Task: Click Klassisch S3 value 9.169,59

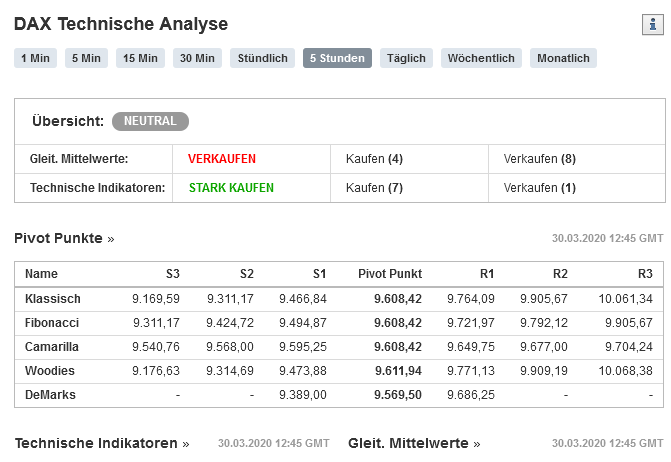Action: click(156, 299)
